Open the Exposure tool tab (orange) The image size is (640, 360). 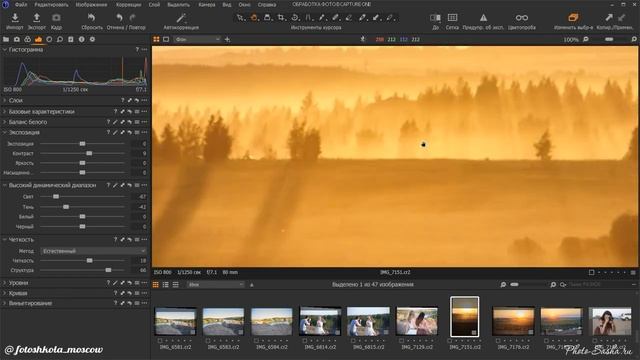38,40
